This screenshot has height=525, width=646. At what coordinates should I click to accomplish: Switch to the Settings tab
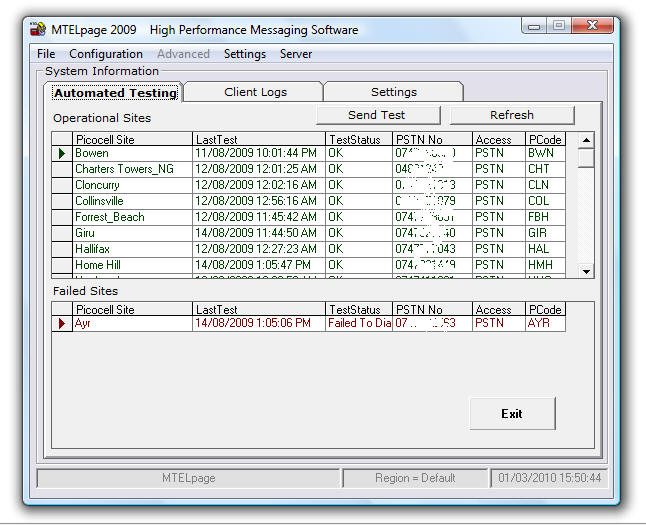(x=394, y=92)
